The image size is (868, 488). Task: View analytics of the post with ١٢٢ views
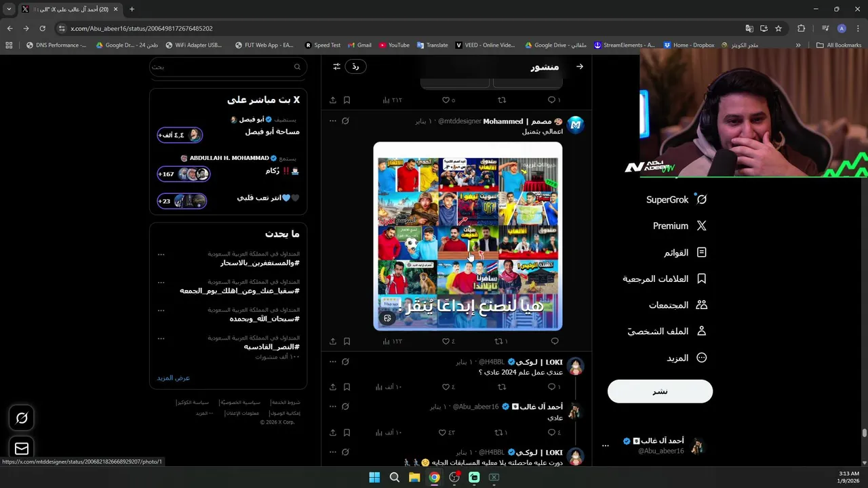(x=393, y=341)
